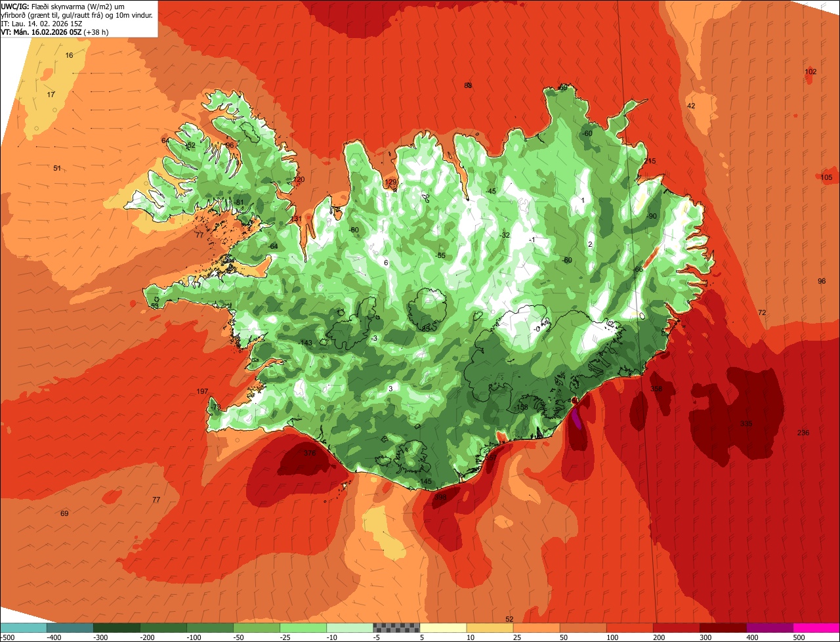The height and width of the screenshot is (642, 840).
Task: Click map value '215' on the northeast coast
Action: [x=650, y=161]
